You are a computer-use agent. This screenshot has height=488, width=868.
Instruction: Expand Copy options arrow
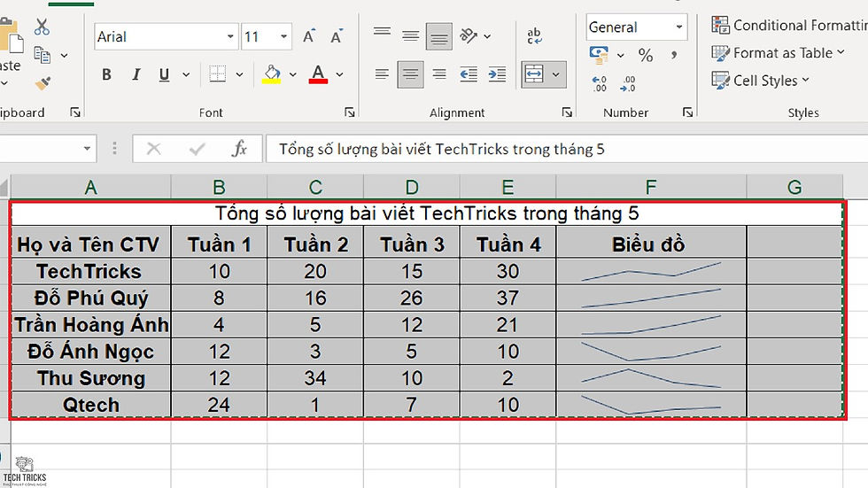[x=64, y=55]
